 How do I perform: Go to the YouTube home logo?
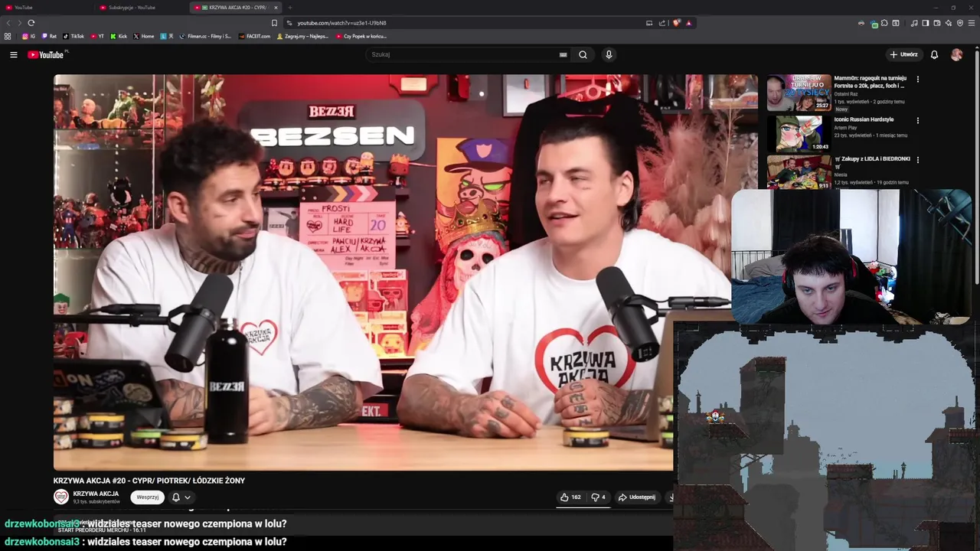coord(46,54)
